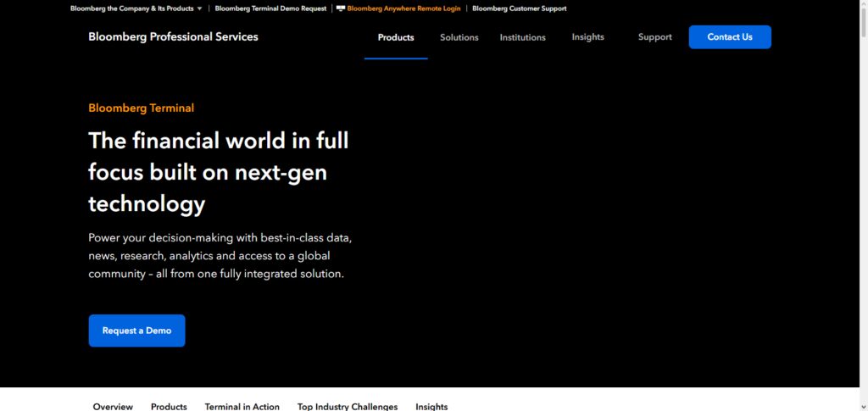
Task: Open the Support navigation menu
Action: (x=655, y=37)
